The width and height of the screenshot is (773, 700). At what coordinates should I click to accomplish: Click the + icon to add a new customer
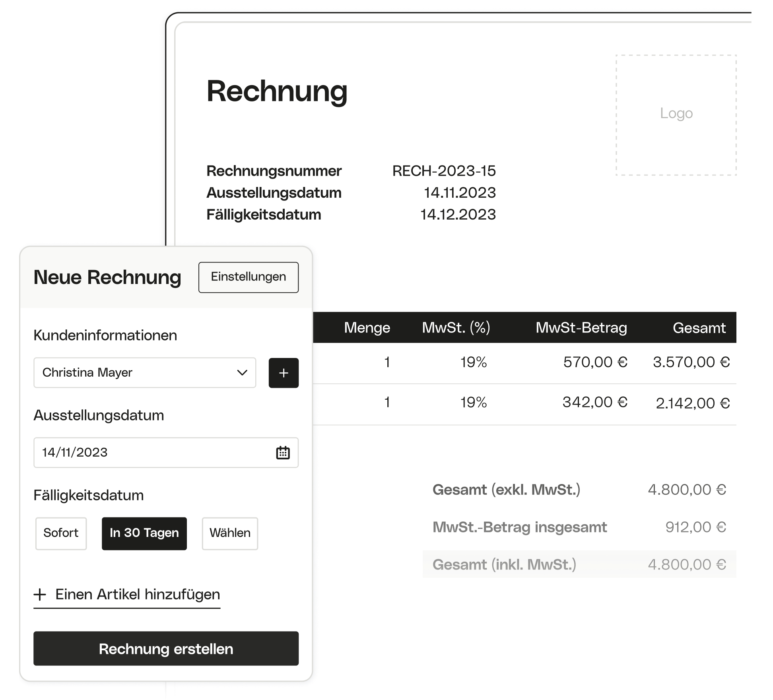point(284,373)
